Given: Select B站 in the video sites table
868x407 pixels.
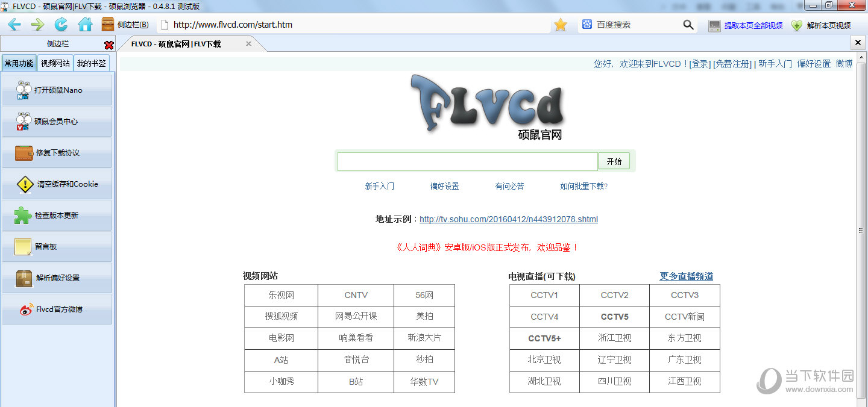Looking at the screenshot, I should click(356, 382).
